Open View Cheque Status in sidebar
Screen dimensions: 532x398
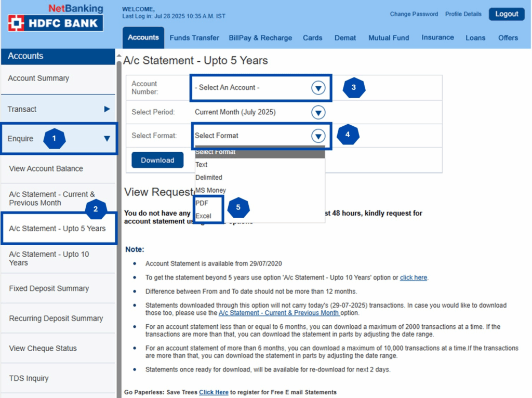pos(43,348)
